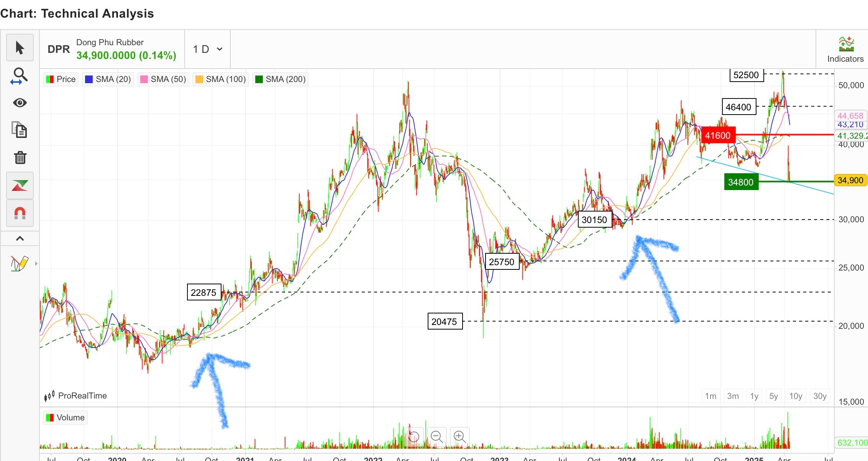The width and height of the screenshot is (868, 461).
Task: Collapse the toolbar with the up chevron
Action: (x=20, y=238)
